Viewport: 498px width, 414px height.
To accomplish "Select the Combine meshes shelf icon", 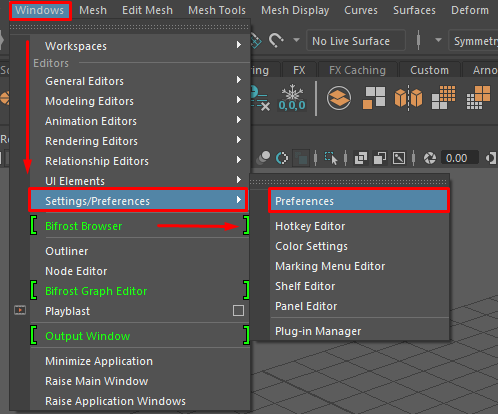I will click(x=374, y=98).
